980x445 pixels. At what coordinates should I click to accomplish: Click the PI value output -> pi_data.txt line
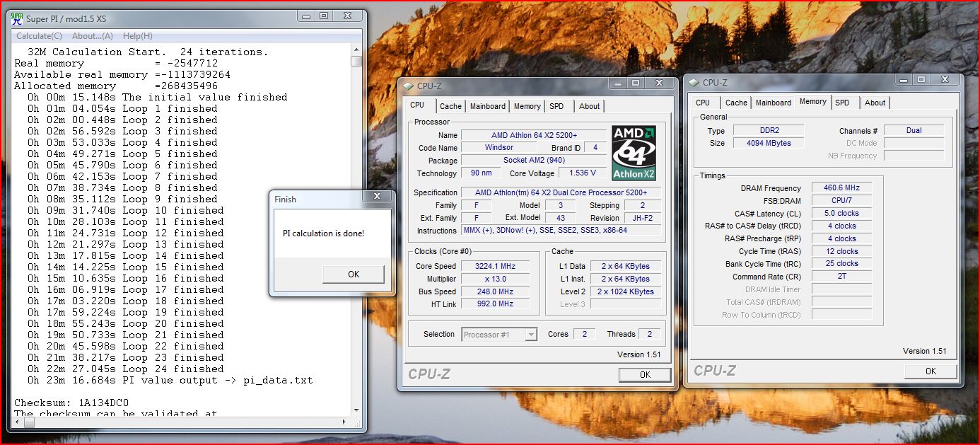[170, 380]
